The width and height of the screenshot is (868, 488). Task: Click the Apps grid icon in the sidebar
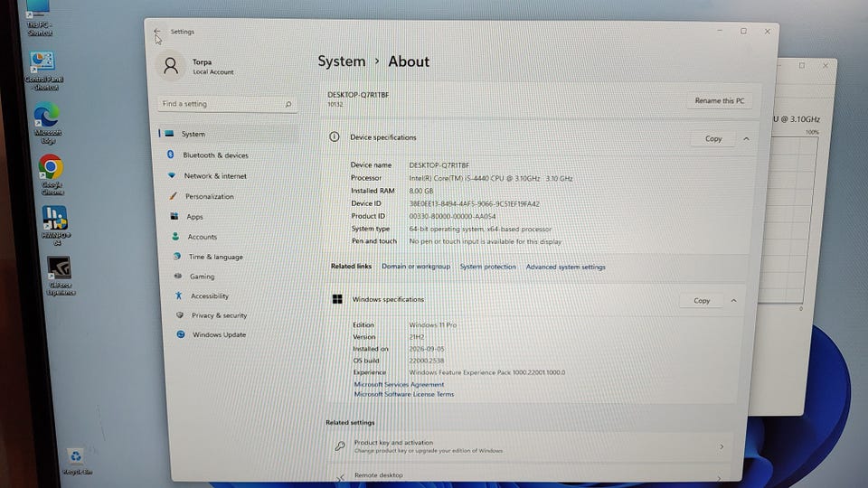pyautogui.click(x=175, y=216)
